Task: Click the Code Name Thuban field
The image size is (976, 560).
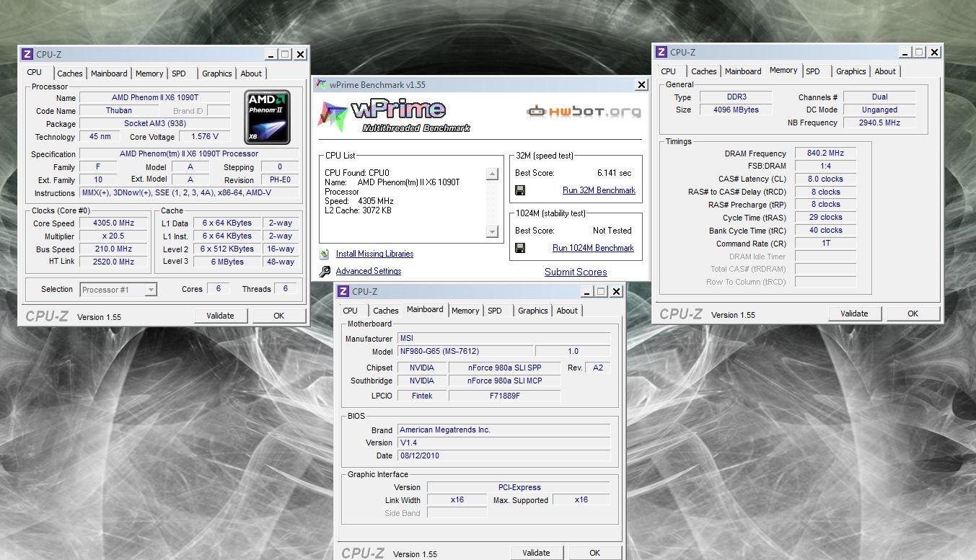Action: [118, 110]
